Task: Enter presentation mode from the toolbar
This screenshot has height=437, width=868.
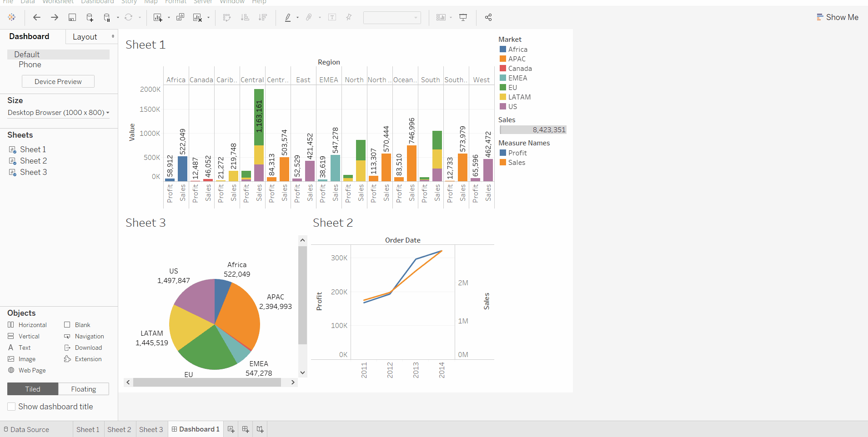Action: coord(463,17)
